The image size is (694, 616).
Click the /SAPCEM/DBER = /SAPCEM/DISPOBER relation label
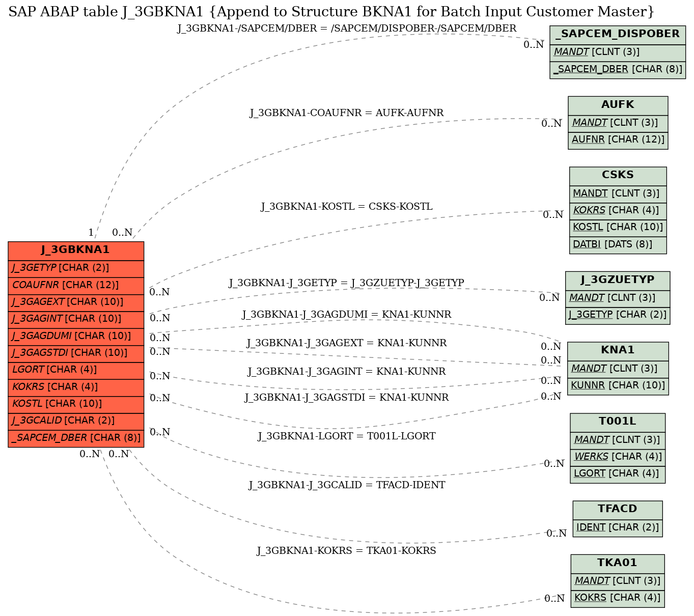pos(347,29)
